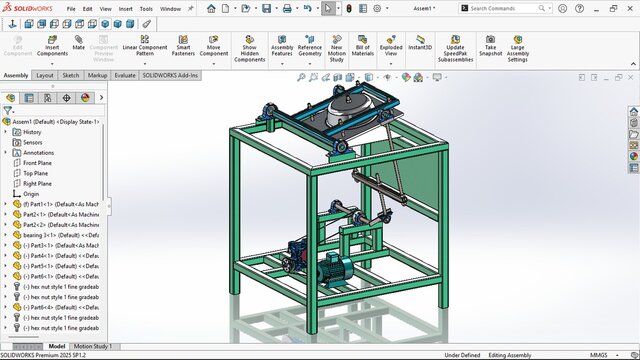640x360 pixels.
Task: Click the Exploded View tool
Action: tap(391, 46)
